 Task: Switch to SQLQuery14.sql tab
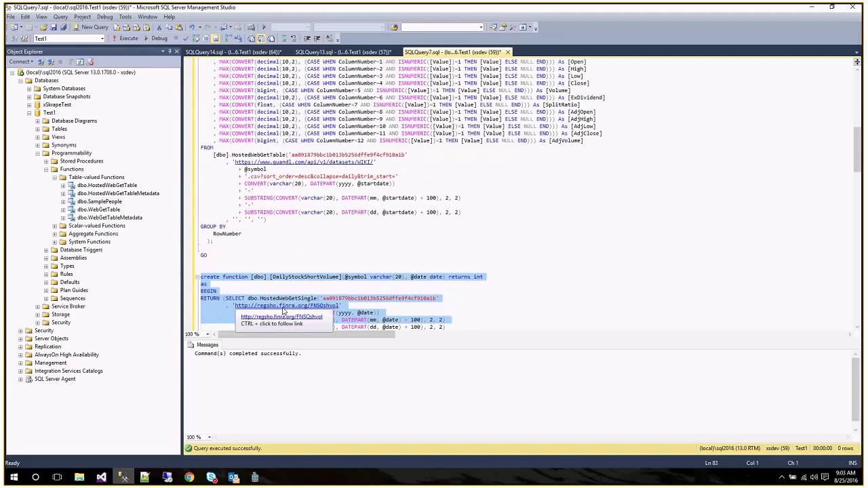(x=233, y=52)
